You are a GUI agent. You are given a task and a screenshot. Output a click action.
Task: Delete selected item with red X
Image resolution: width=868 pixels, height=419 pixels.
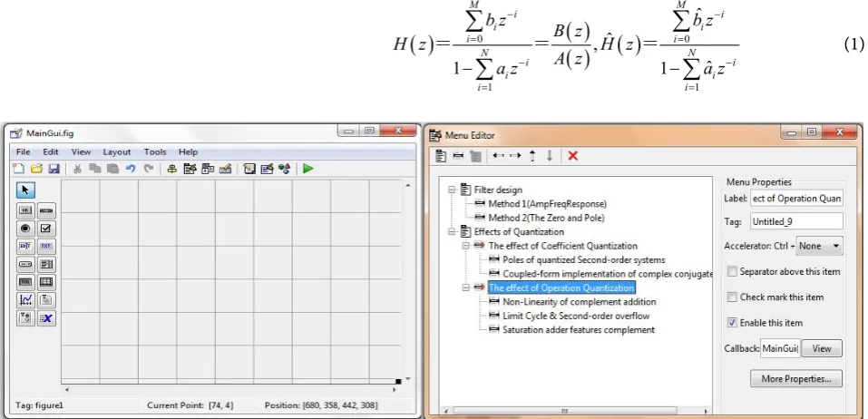pyautogui.click(x=573, y=156)
